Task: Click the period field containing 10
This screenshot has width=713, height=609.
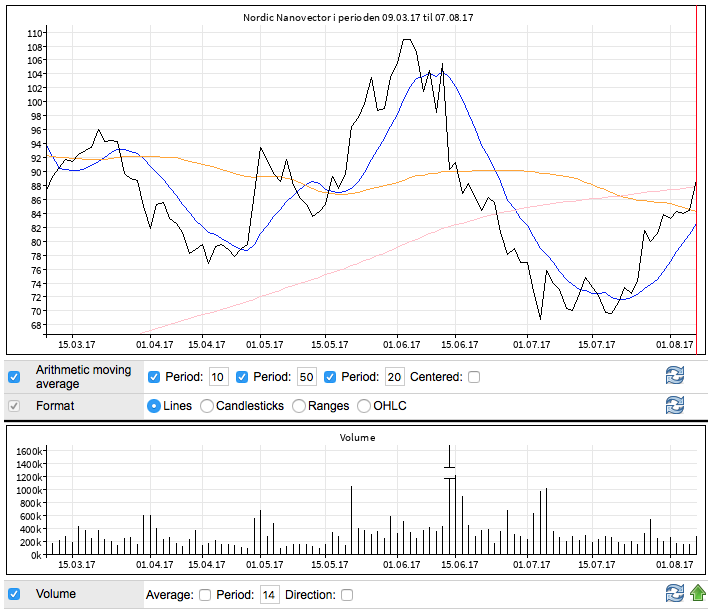Action: [x=218, y=377]
